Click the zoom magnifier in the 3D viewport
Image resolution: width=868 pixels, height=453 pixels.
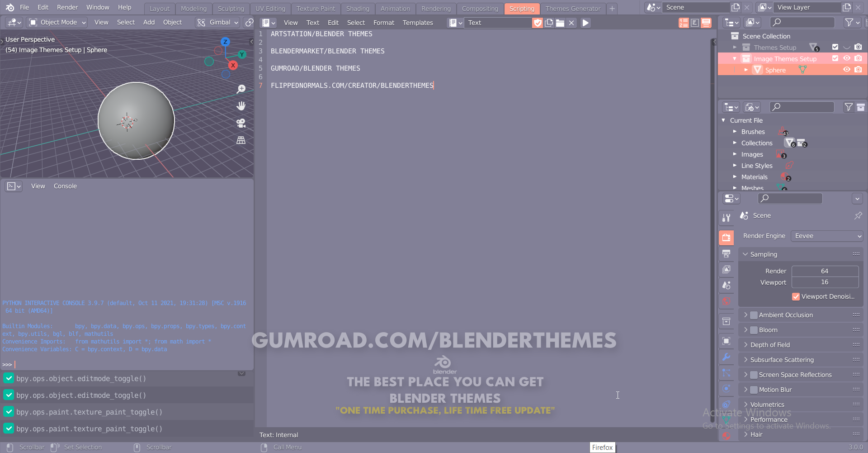[241, 89]
